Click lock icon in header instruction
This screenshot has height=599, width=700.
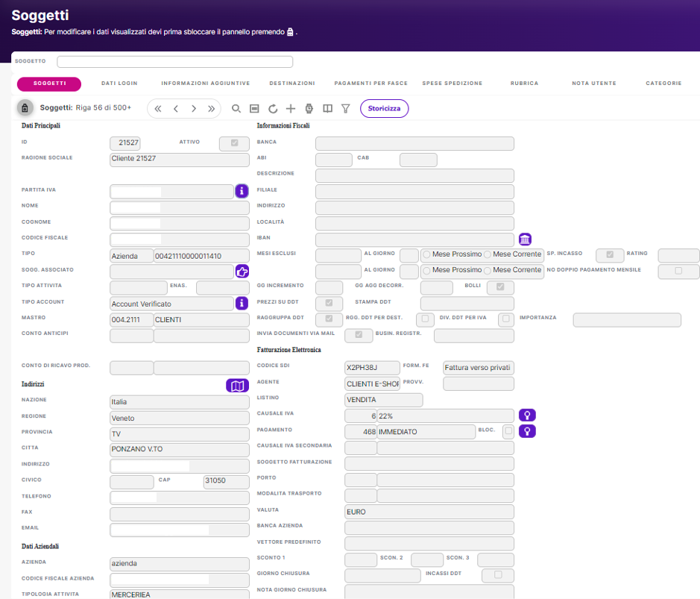click(290, 32)
